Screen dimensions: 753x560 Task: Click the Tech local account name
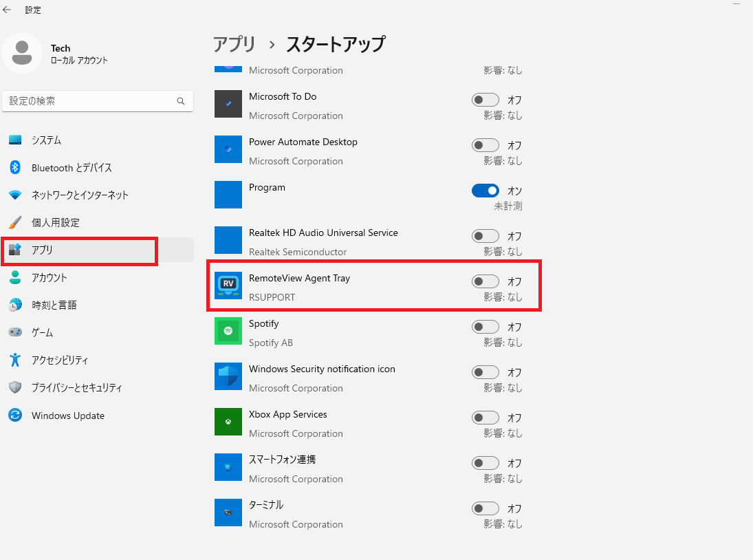(x=61, y=48)
